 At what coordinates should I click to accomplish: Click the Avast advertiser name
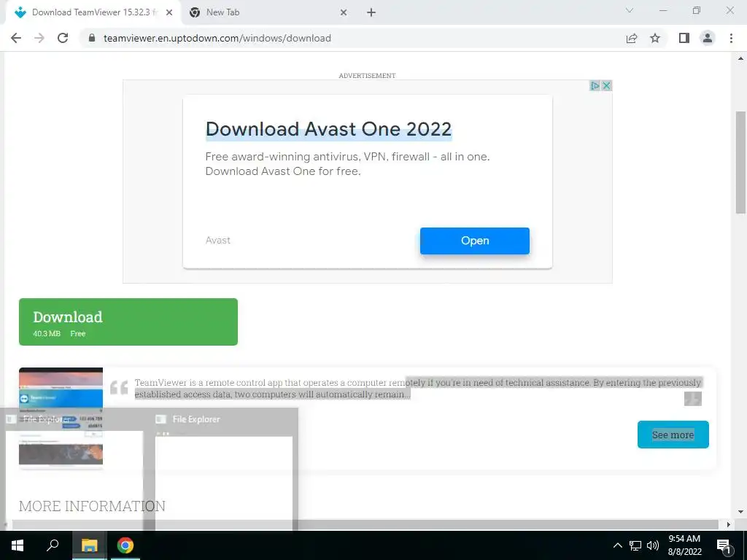[217, 240]
